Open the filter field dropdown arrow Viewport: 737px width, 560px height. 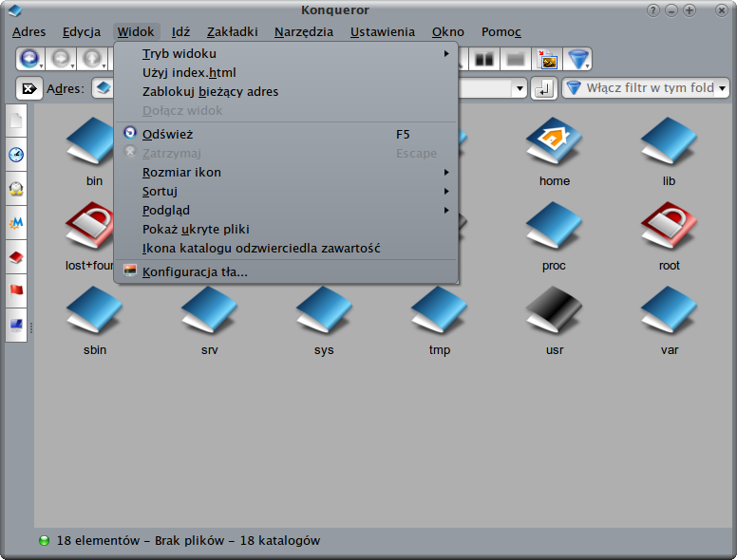click(722, 88)
